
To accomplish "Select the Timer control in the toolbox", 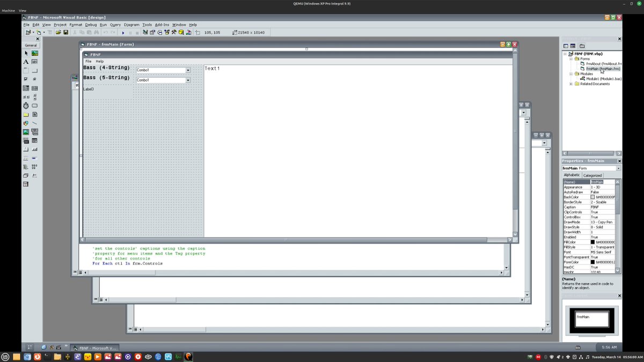I will tap(26, 106).
